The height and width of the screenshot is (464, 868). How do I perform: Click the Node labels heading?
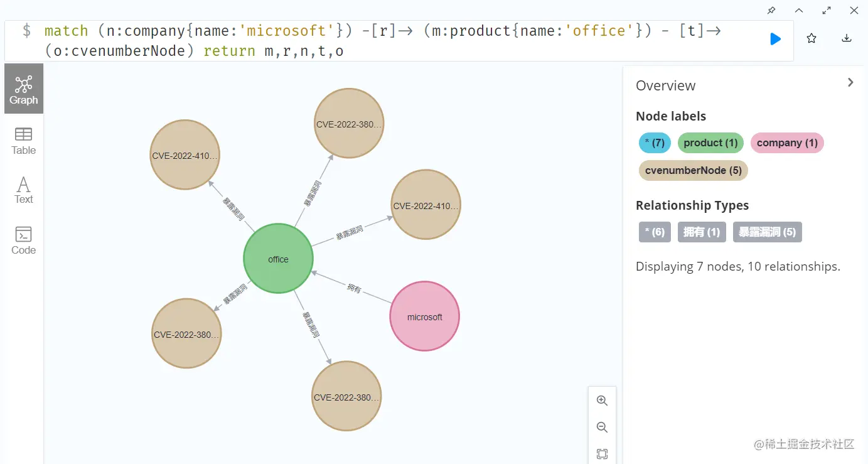[671, 116]
